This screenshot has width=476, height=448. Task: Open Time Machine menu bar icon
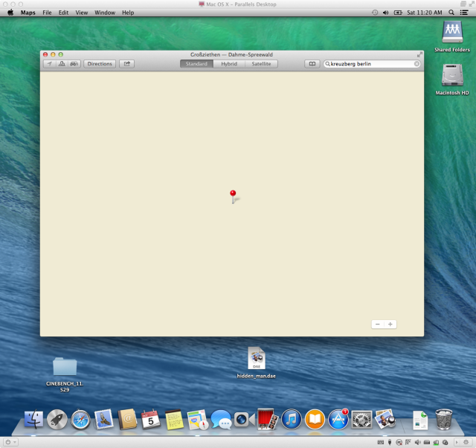[x=375, y=13]
